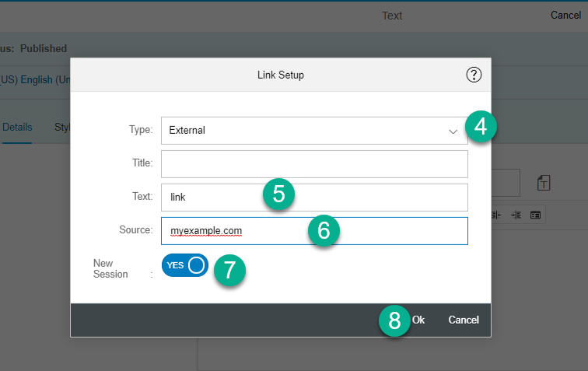
Task: Open the English (US) language link
Action: [35, 79]
